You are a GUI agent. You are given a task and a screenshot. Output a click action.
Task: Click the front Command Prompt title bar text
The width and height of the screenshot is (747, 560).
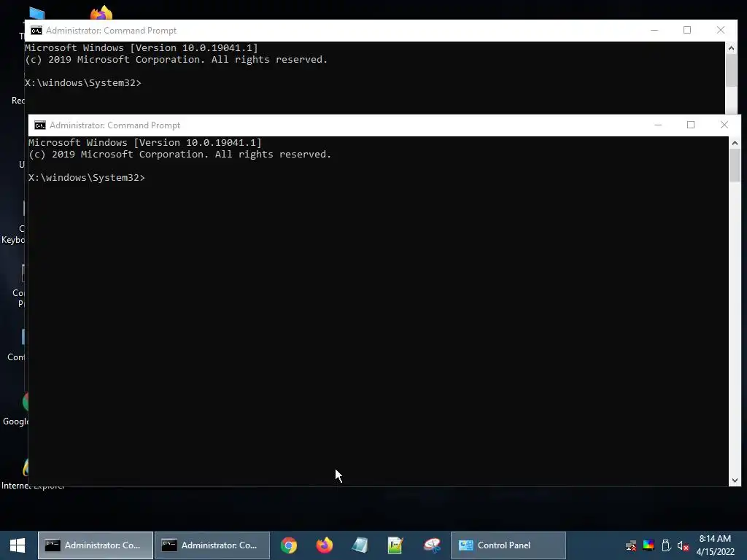(115, 125)
